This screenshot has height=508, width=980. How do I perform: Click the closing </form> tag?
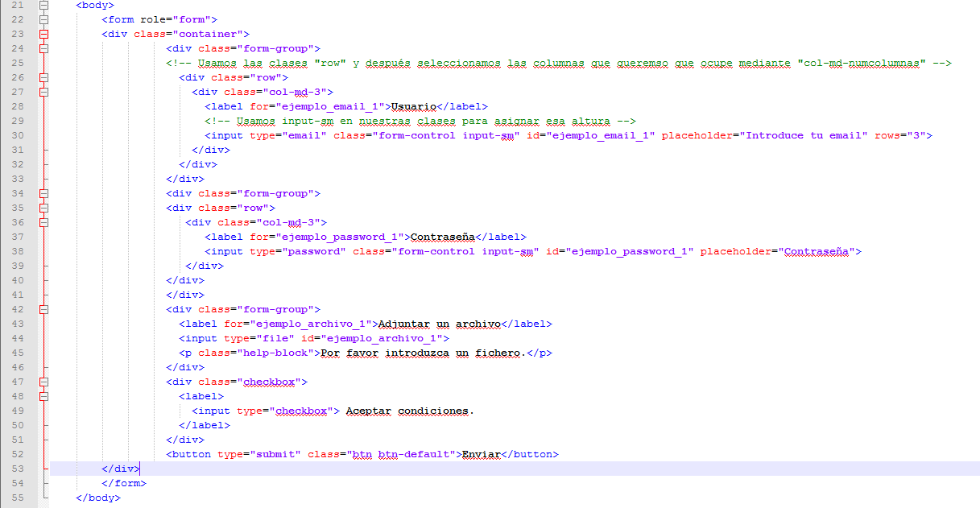click(x=124, y=483)
